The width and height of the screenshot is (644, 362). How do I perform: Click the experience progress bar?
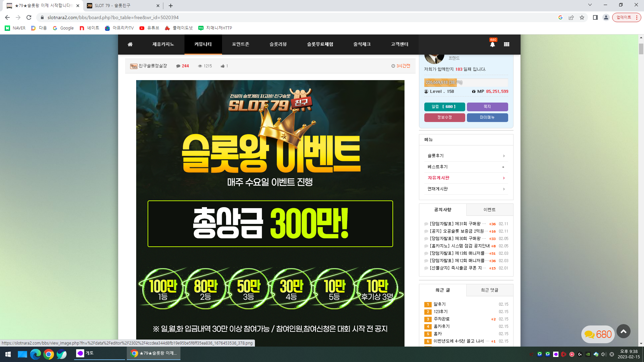[x=466, y=82]
